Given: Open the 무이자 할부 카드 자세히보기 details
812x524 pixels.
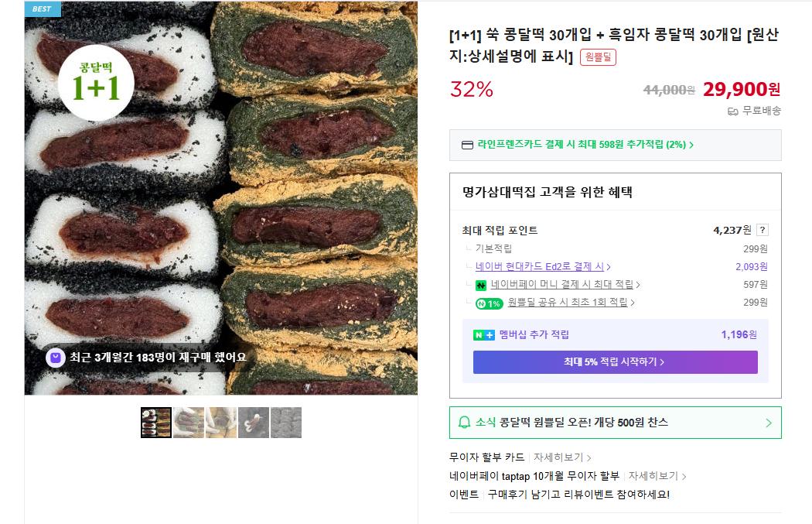Looking at the screenshot, I should 562,457.
